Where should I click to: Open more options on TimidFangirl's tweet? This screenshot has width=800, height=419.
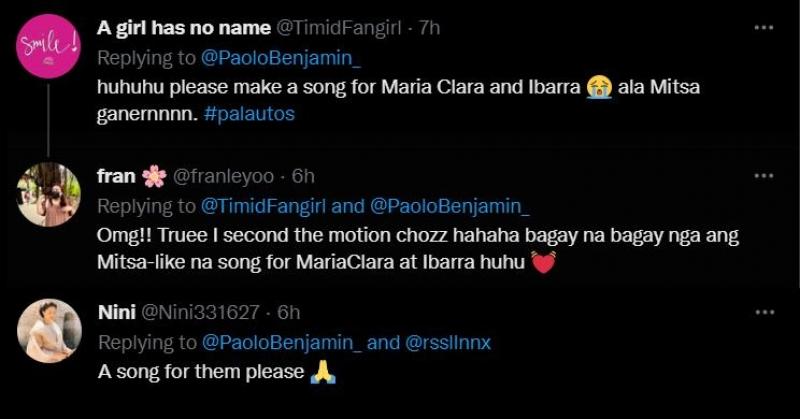[764, 28]
